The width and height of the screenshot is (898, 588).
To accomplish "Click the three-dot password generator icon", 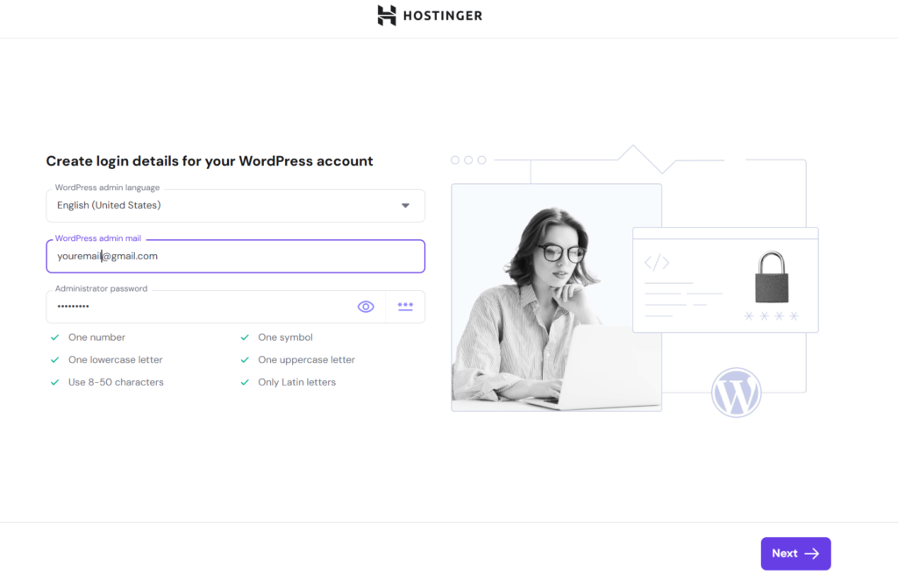I will 405,307.
